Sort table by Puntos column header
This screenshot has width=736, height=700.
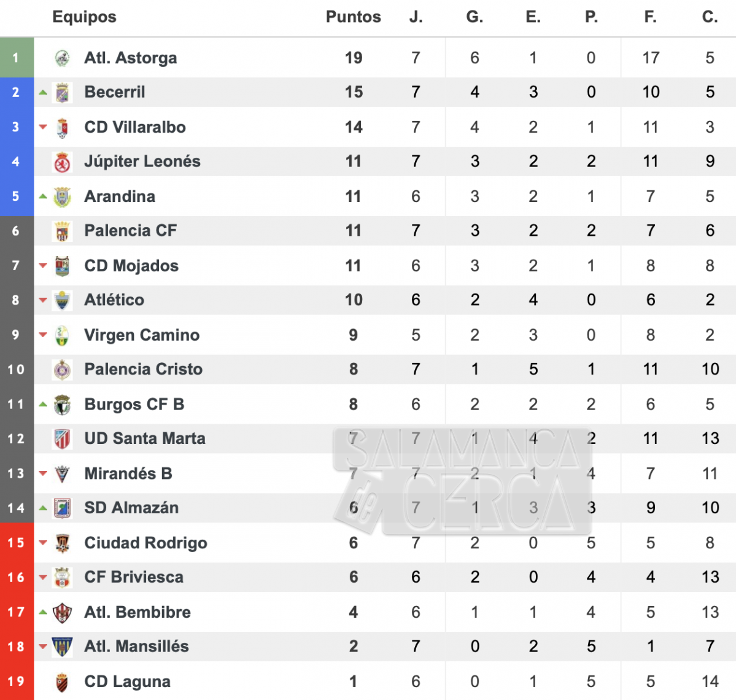354,17
